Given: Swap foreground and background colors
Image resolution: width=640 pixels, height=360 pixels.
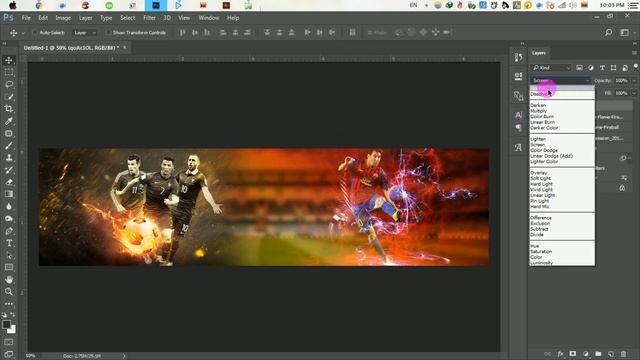Looking at the screenshot, I should (13, 315).
